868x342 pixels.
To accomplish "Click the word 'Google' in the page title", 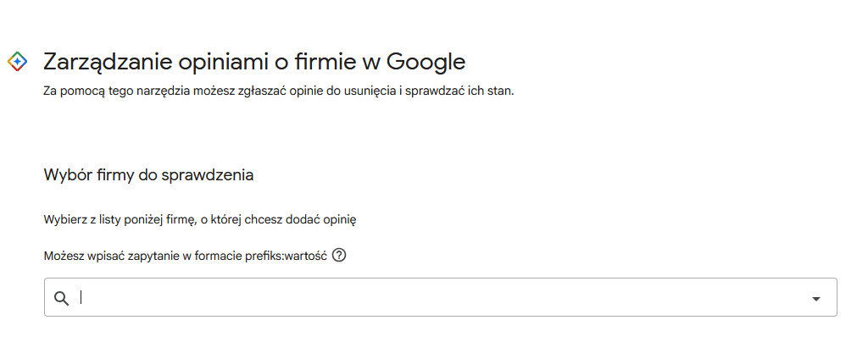I will point(426,61).
